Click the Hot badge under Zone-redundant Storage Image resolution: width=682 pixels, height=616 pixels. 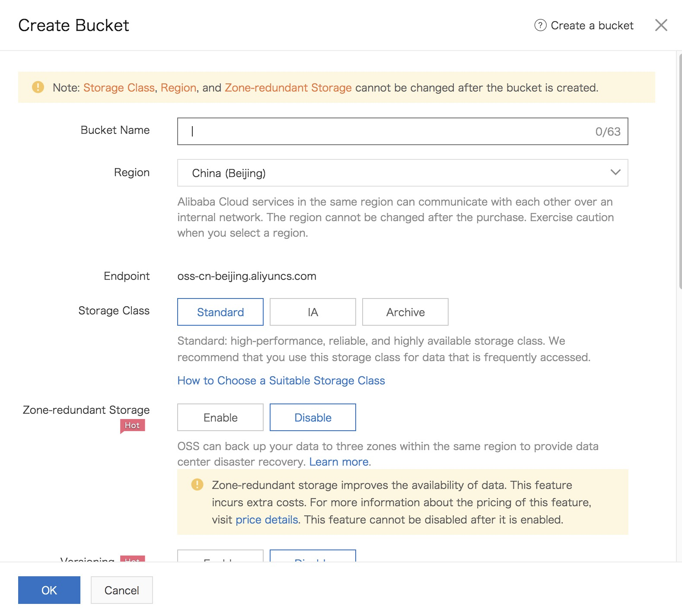click(x=132, y=425)
